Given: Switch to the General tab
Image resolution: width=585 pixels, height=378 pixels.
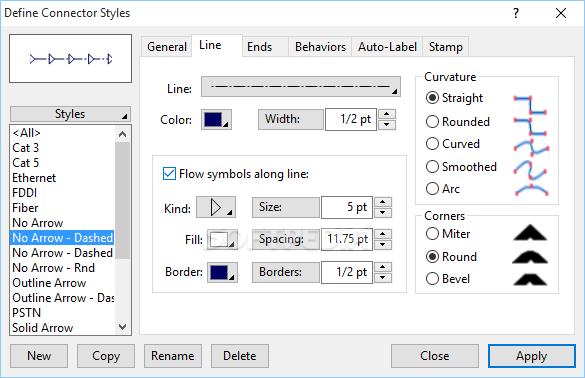Looking at the screenshot, I should (x=167, y=47).
